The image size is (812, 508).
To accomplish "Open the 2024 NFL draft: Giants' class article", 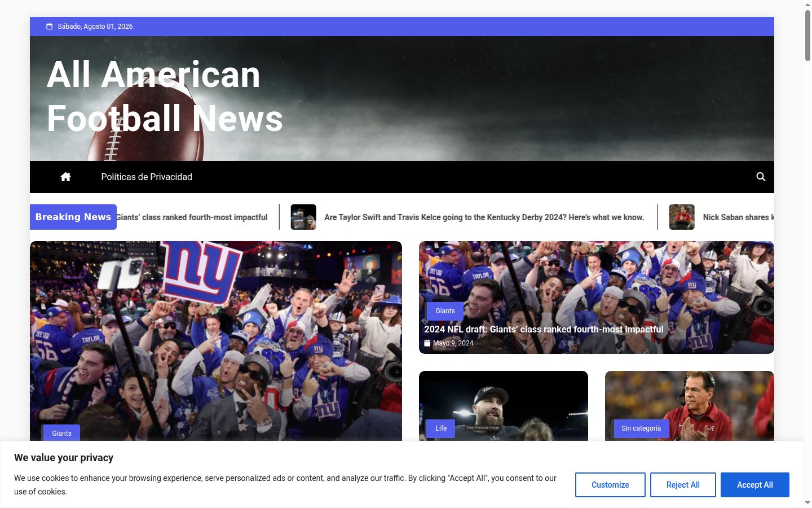I will (x=544, y=329).
